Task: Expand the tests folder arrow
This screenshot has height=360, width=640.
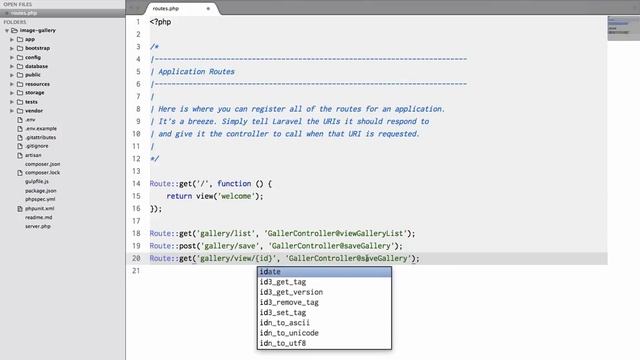Action: pyautogui.click(x=12, y=102)
